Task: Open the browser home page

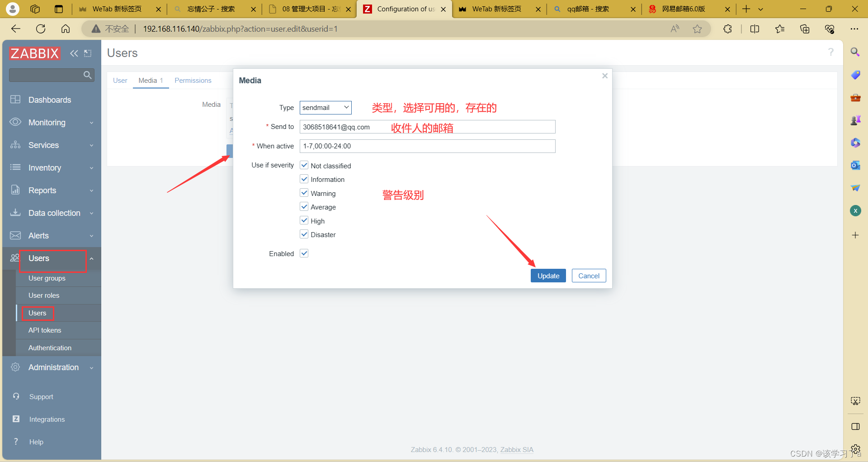Action: tap(66, 29)
